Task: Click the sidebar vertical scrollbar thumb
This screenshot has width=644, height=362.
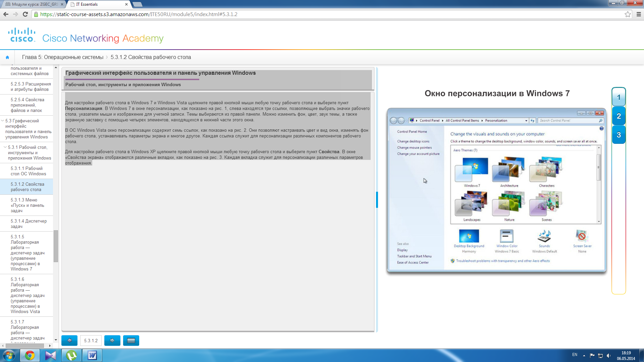Action: click(56, 246)
